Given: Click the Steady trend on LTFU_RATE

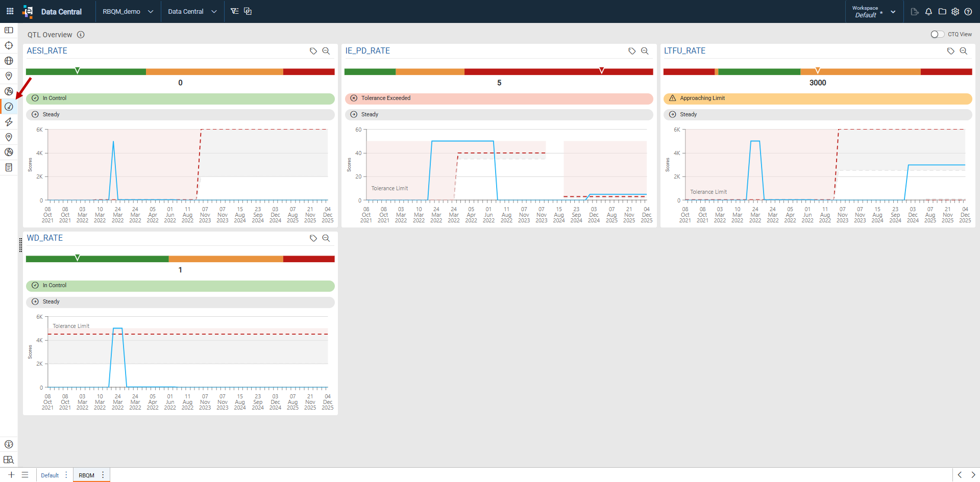Looking at the screenshot, I should click(818, 115).
